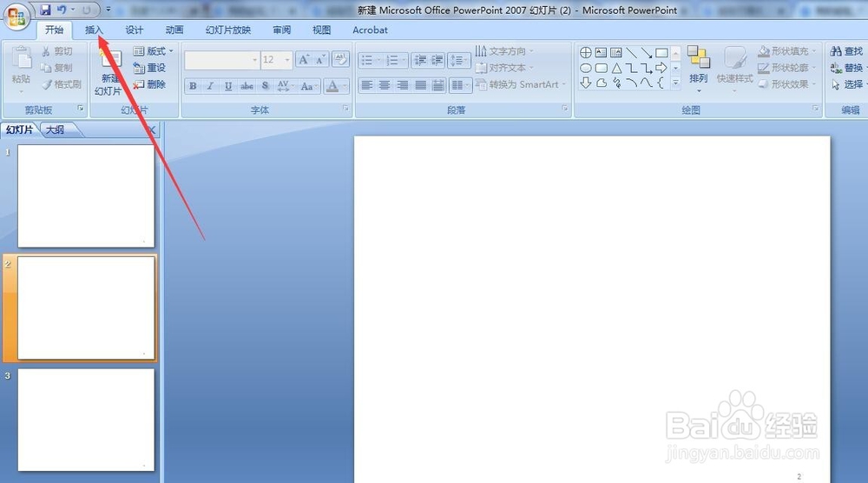This screenshot has width=868, height=483.
Task: Select the rectangle shape
Action: [661, 53]
